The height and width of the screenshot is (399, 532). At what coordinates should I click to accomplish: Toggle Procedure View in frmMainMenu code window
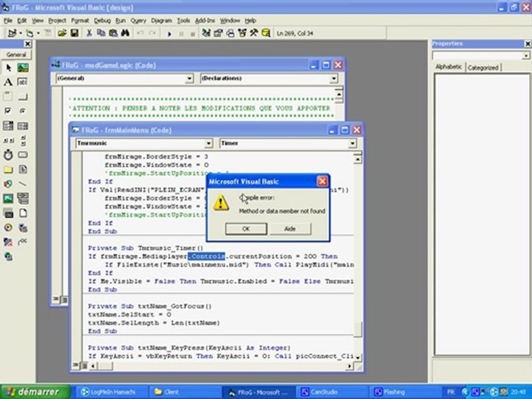pos(75,366)
